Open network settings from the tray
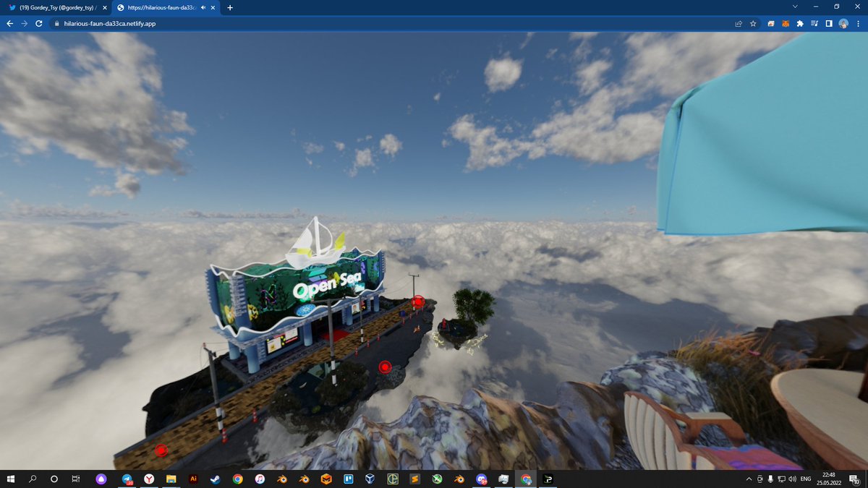Image resolution: width=868 pixels, height=488 pixels. pyautogui.click(x=781, y=479)
